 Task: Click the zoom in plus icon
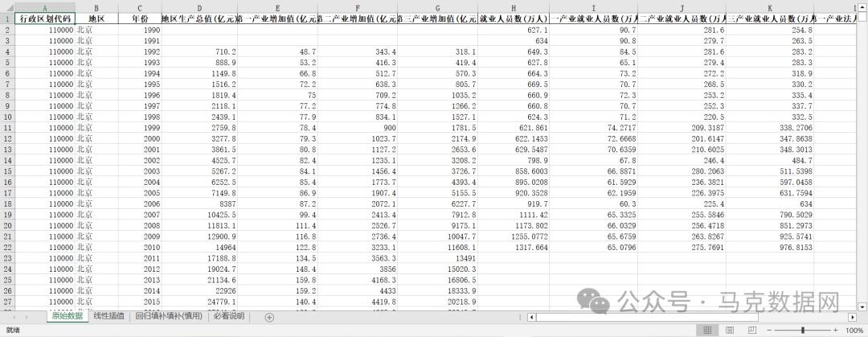(835, 331)
